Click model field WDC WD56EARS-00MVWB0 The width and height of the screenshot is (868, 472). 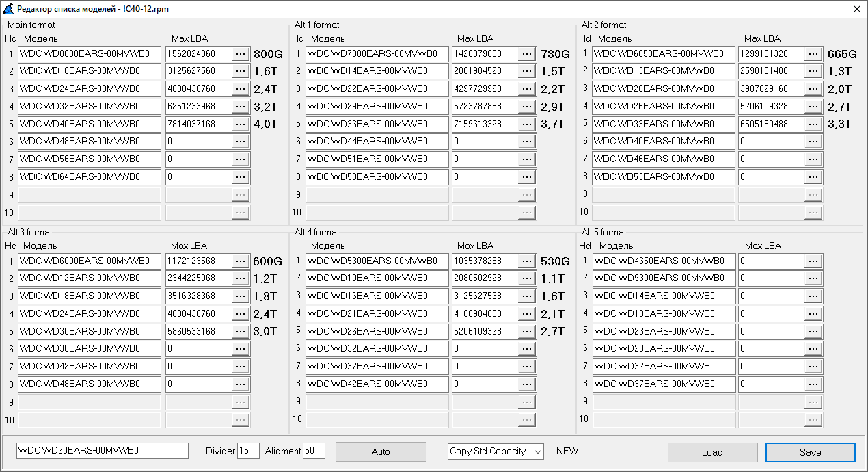(x=90, y=160)
